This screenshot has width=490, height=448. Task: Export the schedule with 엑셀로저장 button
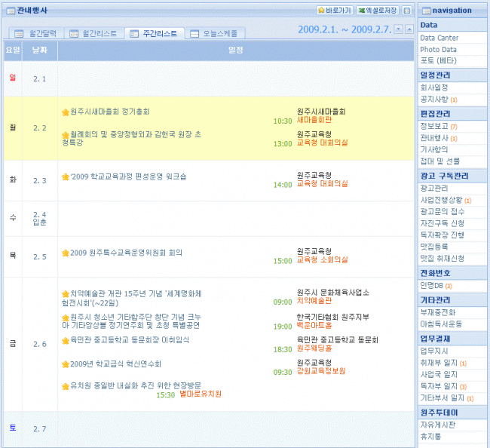pyautogui.click(x=378, y=11)
